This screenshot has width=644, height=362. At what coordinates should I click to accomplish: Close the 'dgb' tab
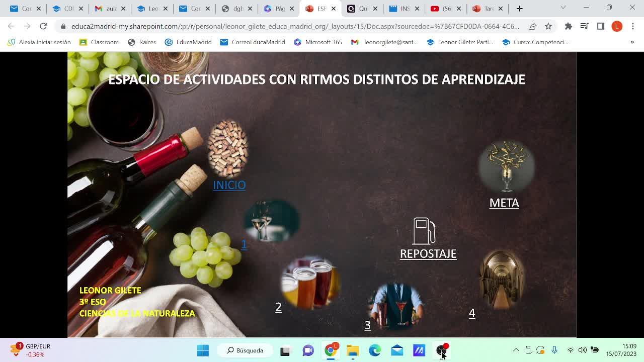250,9
